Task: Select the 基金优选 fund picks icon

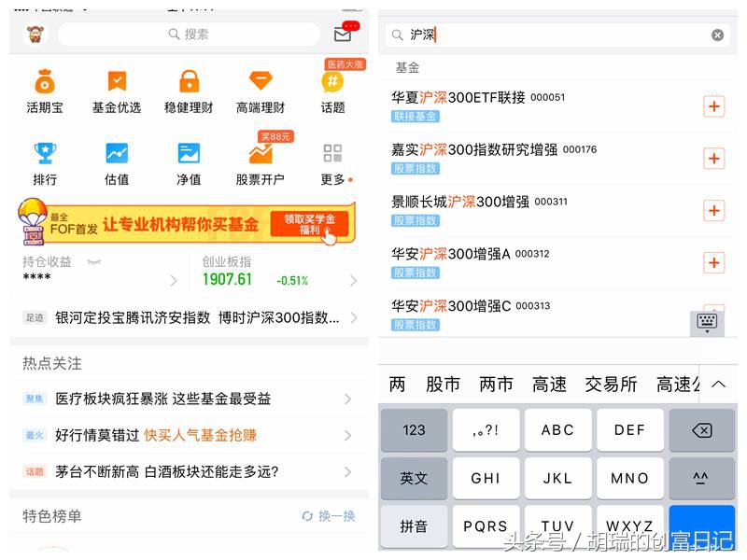Action: point(116,88)
